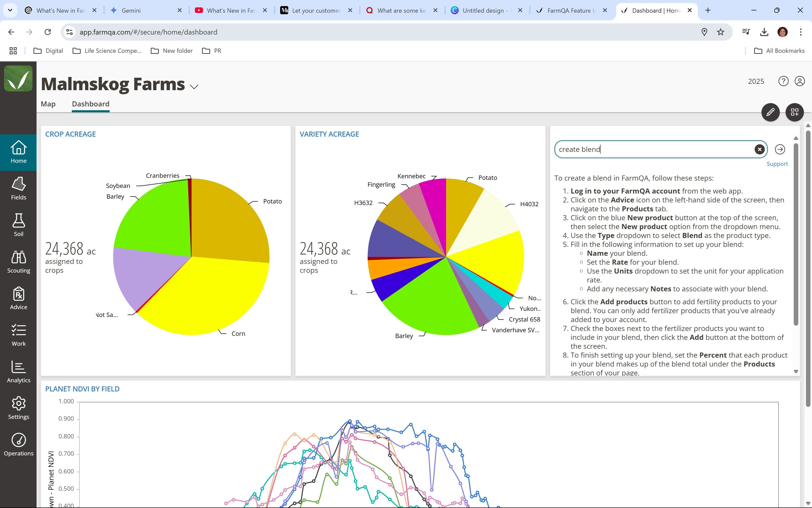This screenshot has height=508, width=812.
Task: Clear the create blend search text
Action: coord(759,150)
